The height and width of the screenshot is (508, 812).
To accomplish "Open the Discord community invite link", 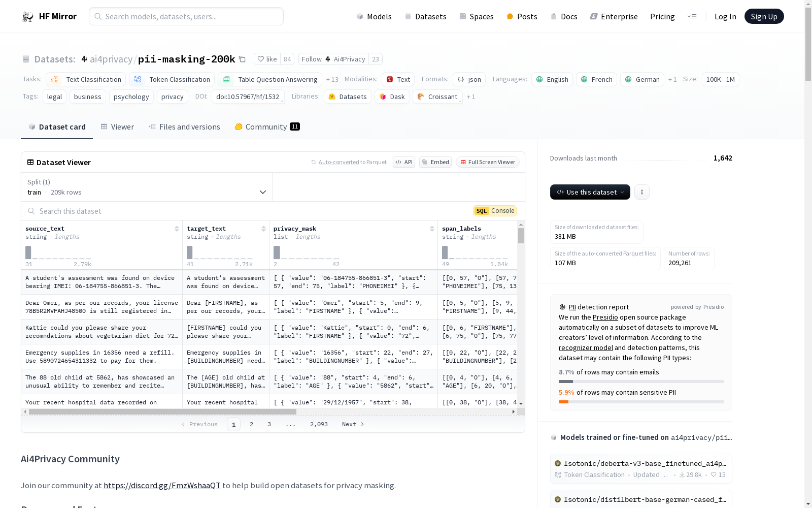I will 162,485.
